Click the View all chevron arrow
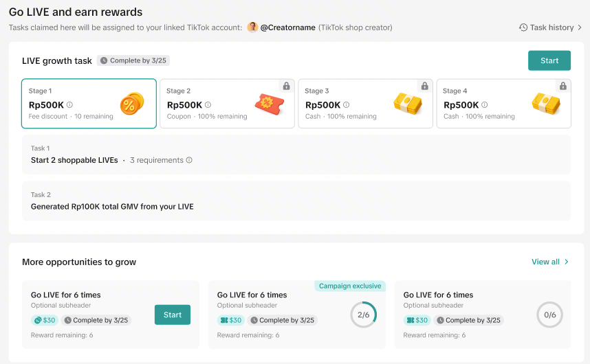The height and width of the screenshot is (364, 590). 567,262
